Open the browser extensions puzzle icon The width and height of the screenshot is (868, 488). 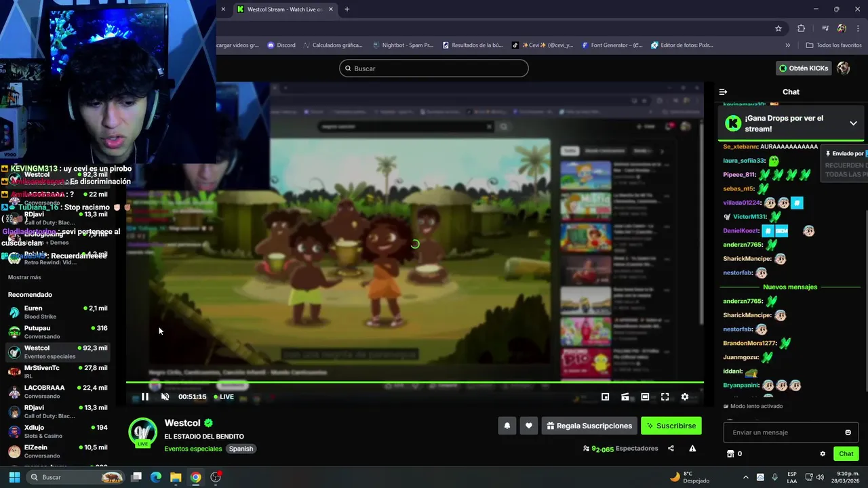point(801,28)
